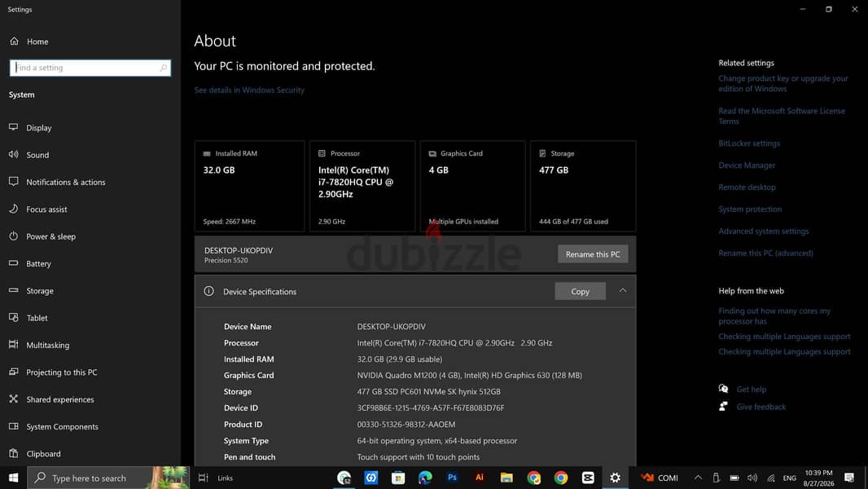This screenshot has height=489, width=868.
Task: Launch Illustrator from the taskbar
Action: 480,478
